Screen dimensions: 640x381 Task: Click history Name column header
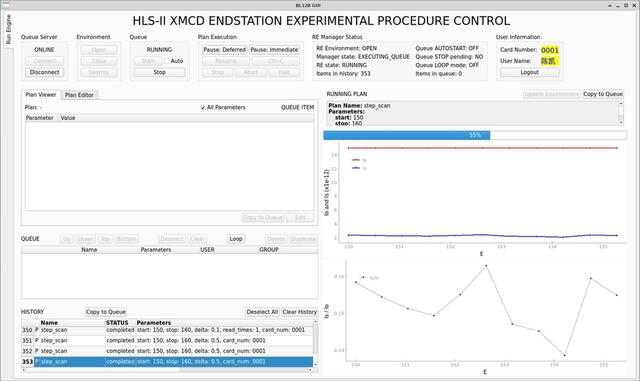click(49, 323)
